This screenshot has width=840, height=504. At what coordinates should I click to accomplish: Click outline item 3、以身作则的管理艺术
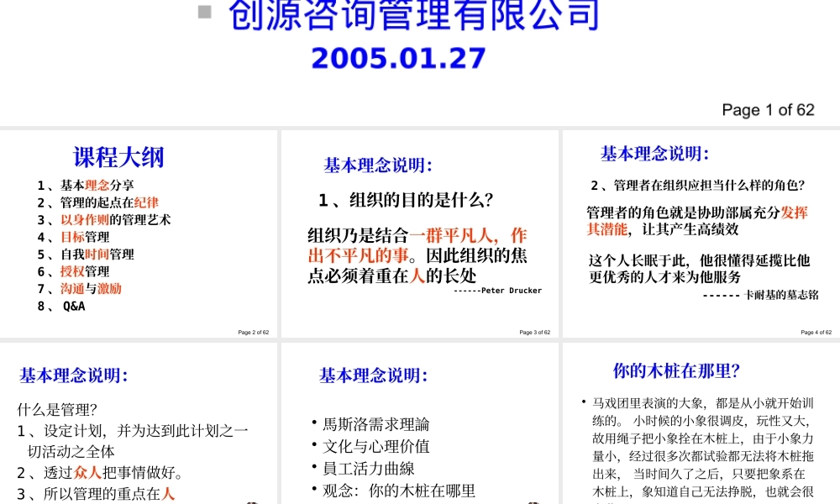click(x=104, y=219)
